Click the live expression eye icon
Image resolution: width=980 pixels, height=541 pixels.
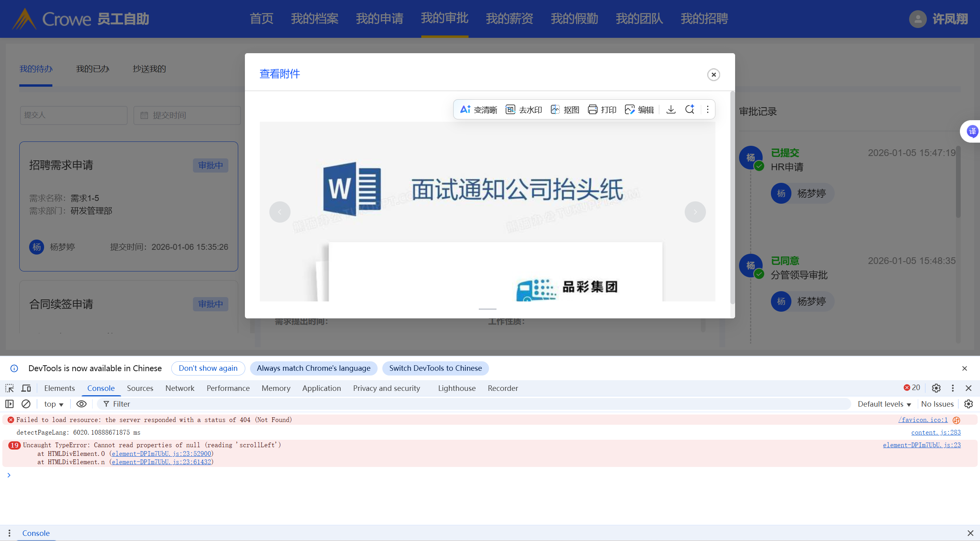81,404
